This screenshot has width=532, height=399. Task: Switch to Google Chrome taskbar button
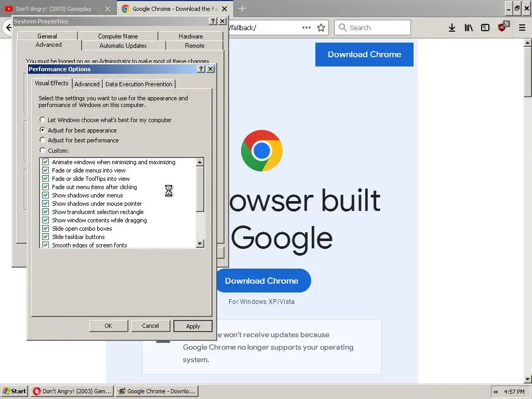click(156, 391)
